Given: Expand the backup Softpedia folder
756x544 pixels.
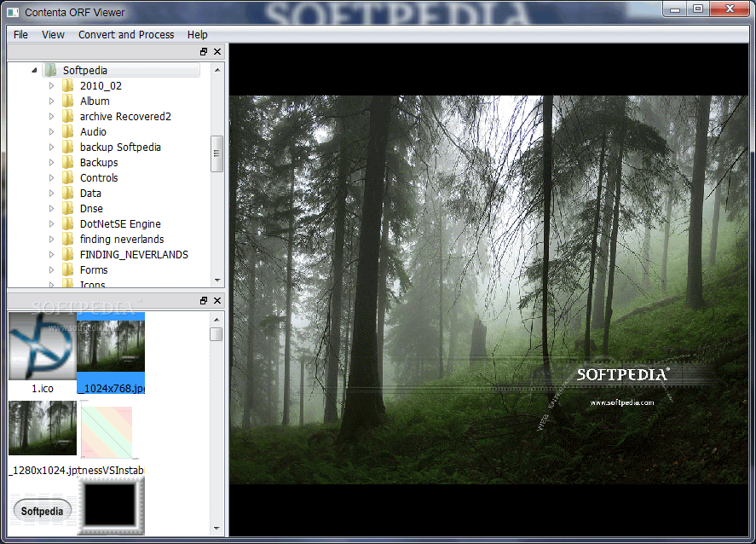Looking at the screenshot, I should 52,148.
